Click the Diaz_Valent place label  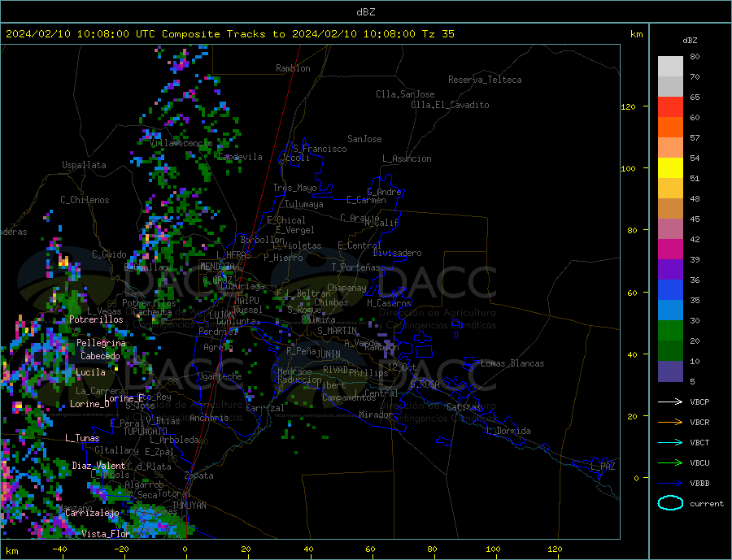point(98,466)
